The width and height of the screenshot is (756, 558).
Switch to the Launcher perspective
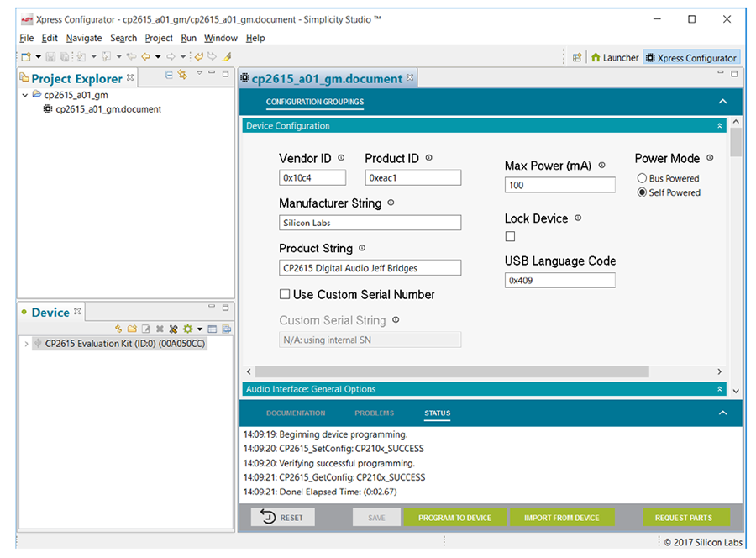pyautogui.click(x=615, y=57)
